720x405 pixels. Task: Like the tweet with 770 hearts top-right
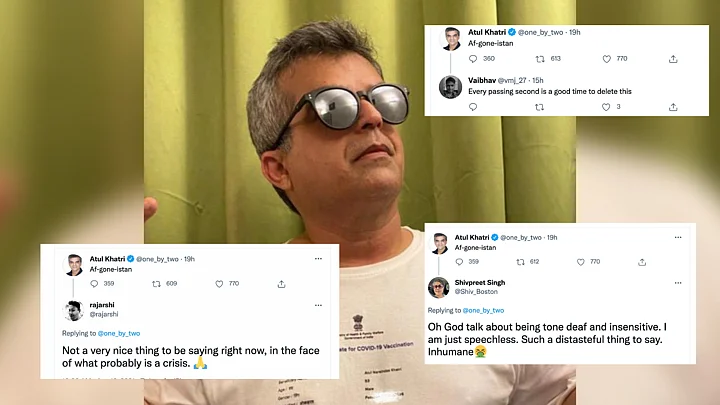(607, 59)
